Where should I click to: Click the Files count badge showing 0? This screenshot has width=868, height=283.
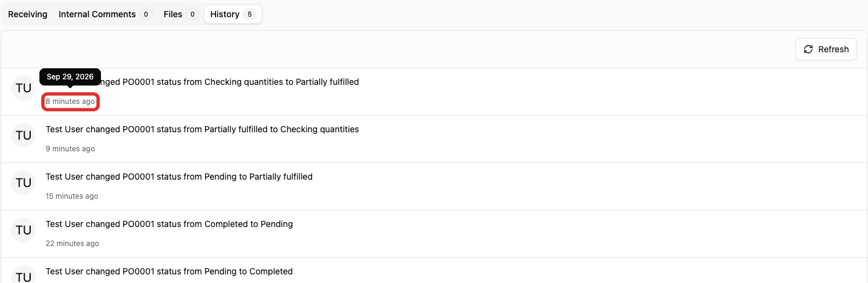192,14
